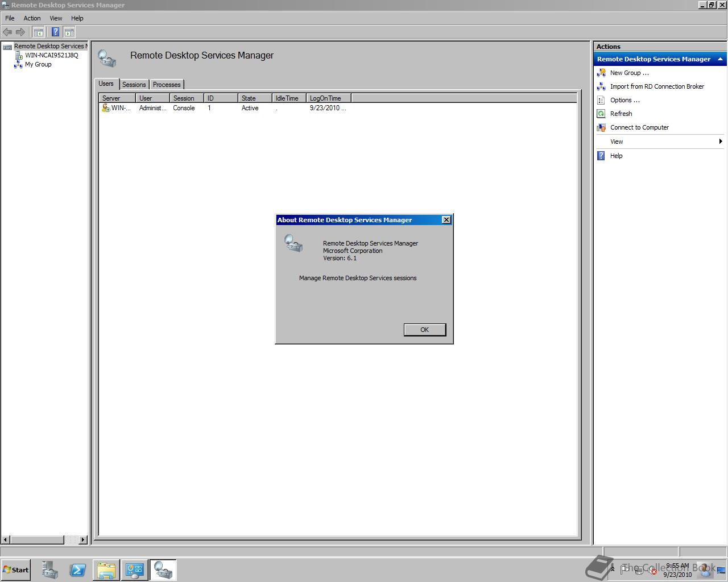Select Remote Desktop Services Manager tree root
The image size is (728, 582).
[x=51, y=46]
